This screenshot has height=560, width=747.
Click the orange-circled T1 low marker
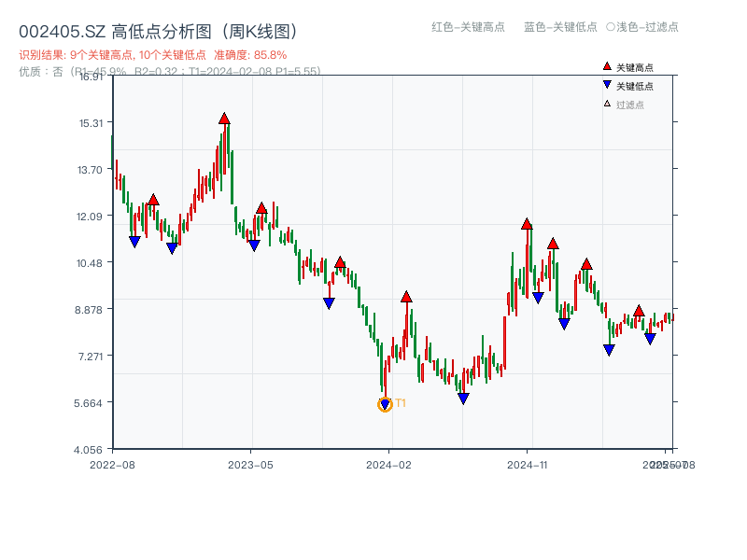[x=385, y=405]
